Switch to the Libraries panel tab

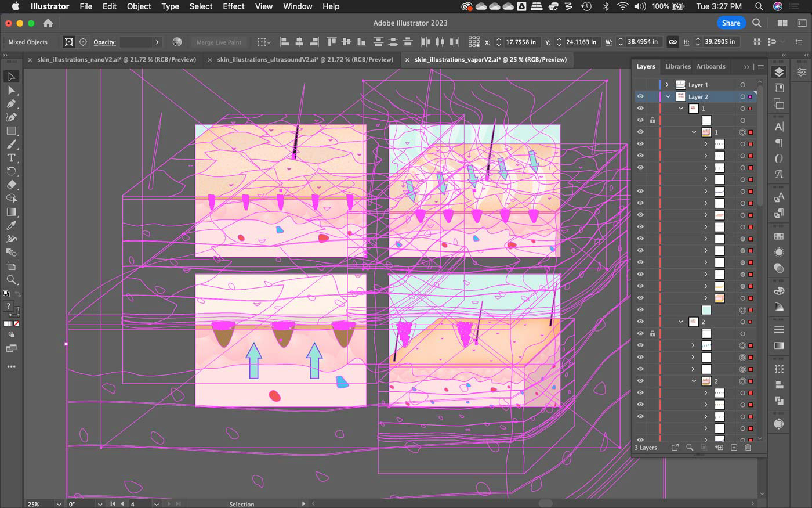pyautogui.click(x=677, y=66)
